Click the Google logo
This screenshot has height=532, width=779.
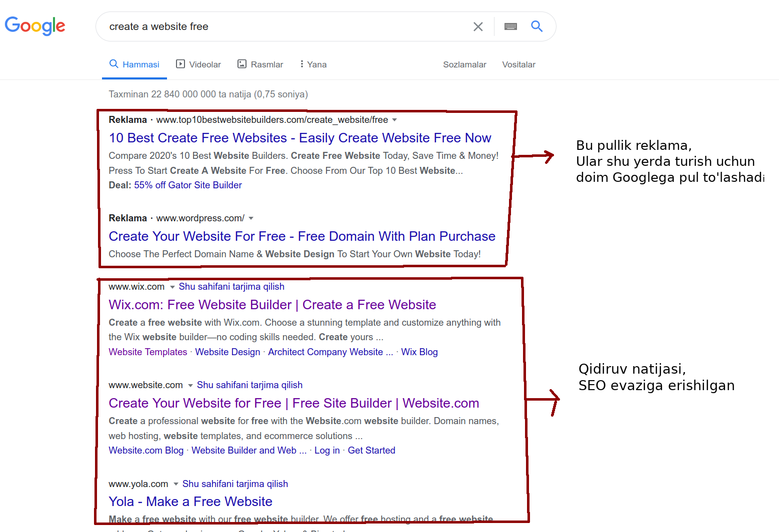click(35, 25)
